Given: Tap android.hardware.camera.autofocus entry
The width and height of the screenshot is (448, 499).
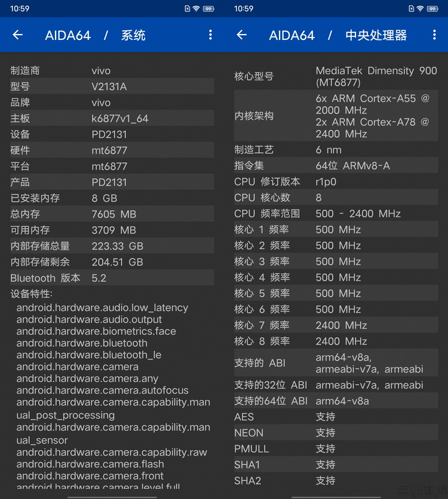Looking at the screenshot, I should pyautogui.click(x=103, y=390).
